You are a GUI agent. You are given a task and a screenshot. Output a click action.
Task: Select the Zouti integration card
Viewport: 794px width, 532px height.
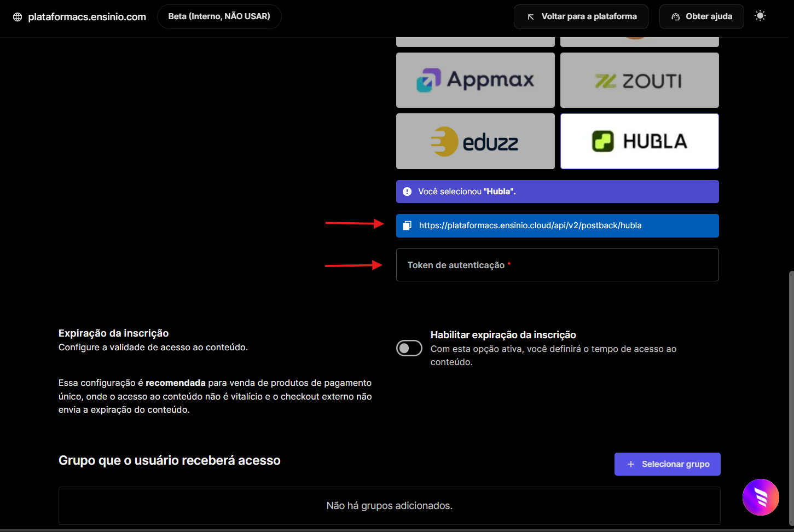(639, 80)
